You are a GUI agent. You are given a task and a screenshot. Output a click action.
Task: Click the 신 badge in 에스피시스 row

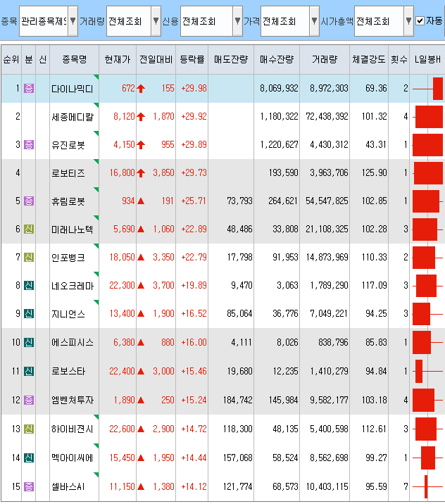point(29,342)
